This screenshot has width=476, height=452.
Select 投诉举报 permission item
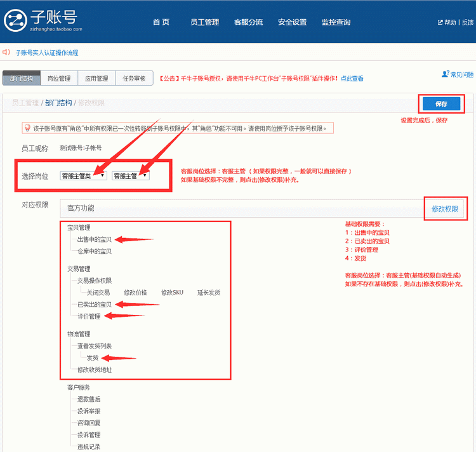pos(89,411)
